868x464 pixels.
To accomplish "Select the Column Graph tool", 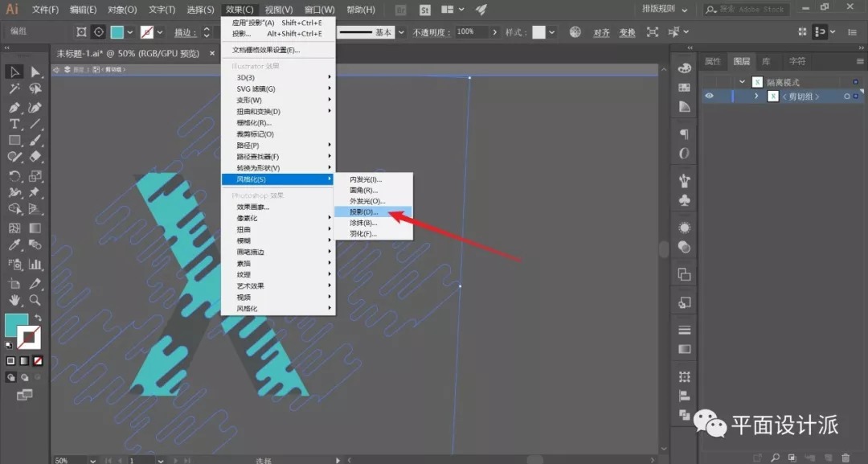I will [x=35, y=264].
